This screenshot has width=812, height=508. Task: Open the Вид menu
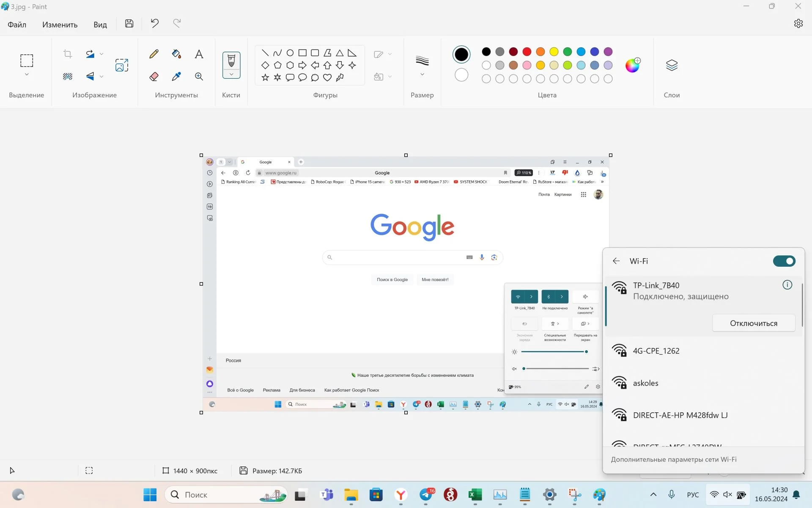[x=100, y=25]
